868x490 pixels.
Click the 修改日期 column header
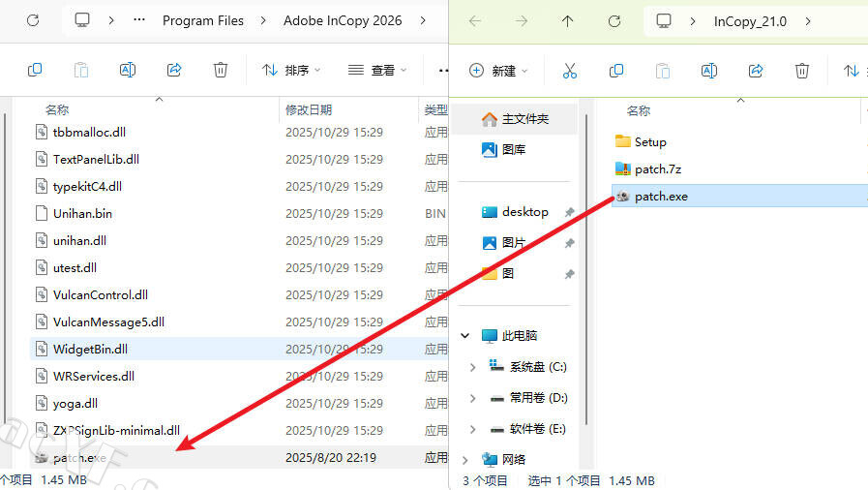[309, 110]
